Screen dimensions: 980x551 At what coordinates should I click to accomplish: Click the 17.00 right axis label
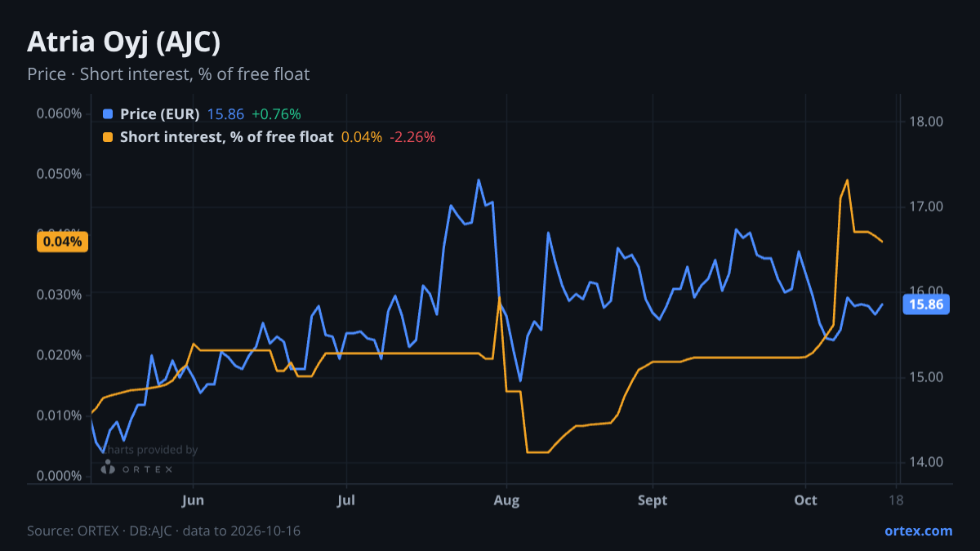click(x=926, y=207)
